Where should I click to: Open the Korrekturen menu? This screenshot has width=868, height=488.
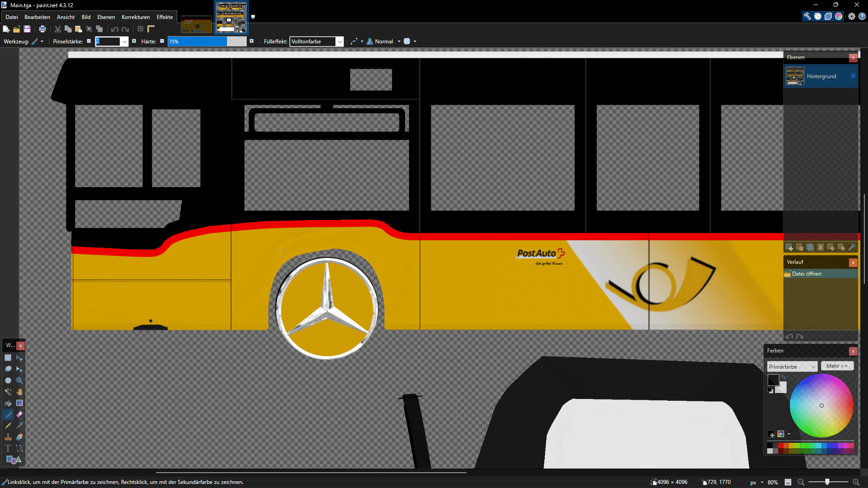pyautogui.click(x=136, y=17)
